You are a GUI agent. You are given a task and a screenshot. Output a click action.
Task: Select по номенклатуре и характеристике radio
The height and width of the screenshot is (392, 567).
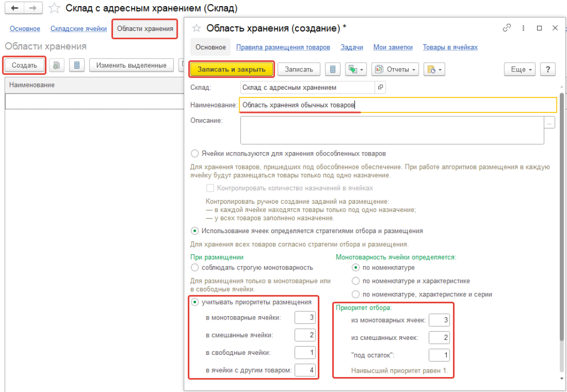[356, 281]
